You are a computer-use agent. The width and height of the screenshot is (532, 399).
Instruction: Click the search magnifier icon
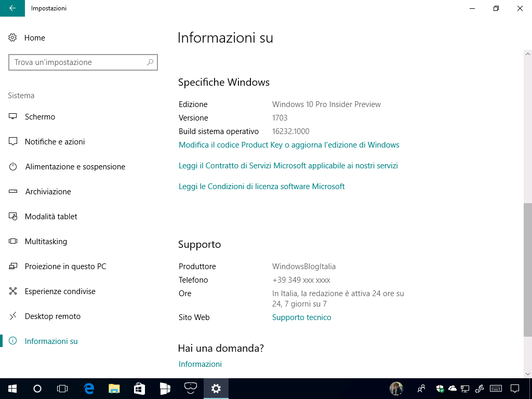[x=150, y=62]
